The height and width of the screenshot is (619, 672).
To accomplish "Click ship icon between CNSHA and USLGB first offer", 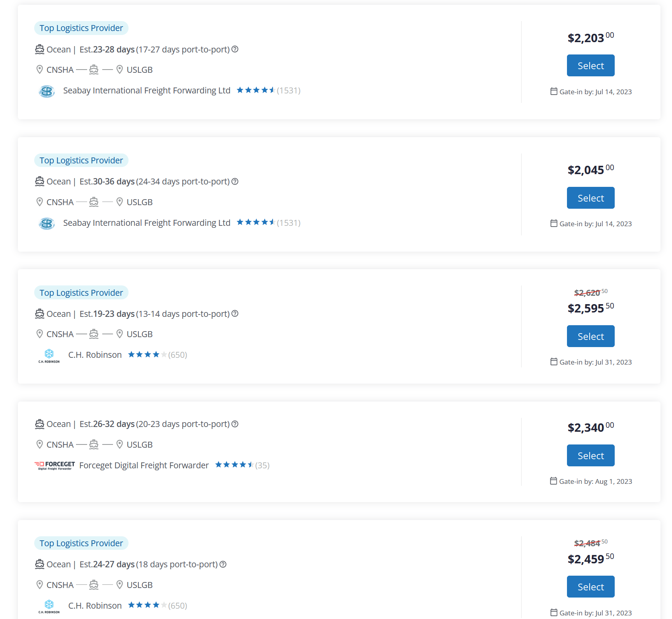I will (94, 70).
